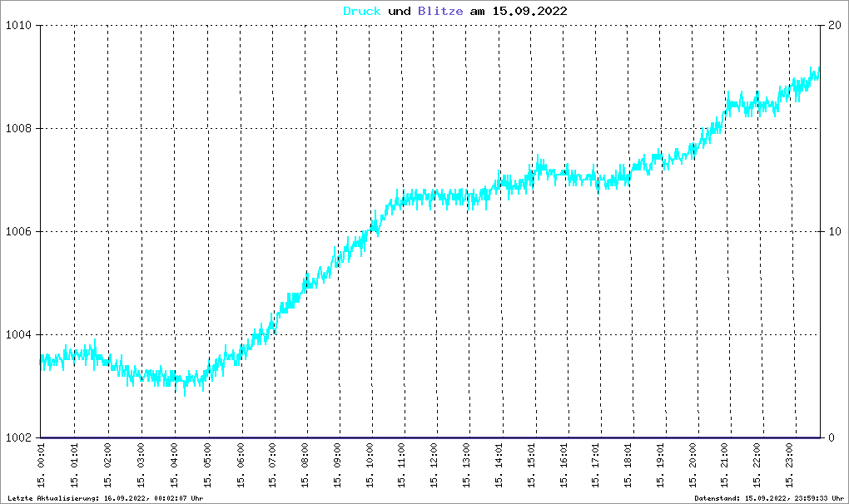Image resolution: width=849 pixels, height=504 pixels.
Task: Click the 0 label on the right axis
Action: tap(831, 438)
